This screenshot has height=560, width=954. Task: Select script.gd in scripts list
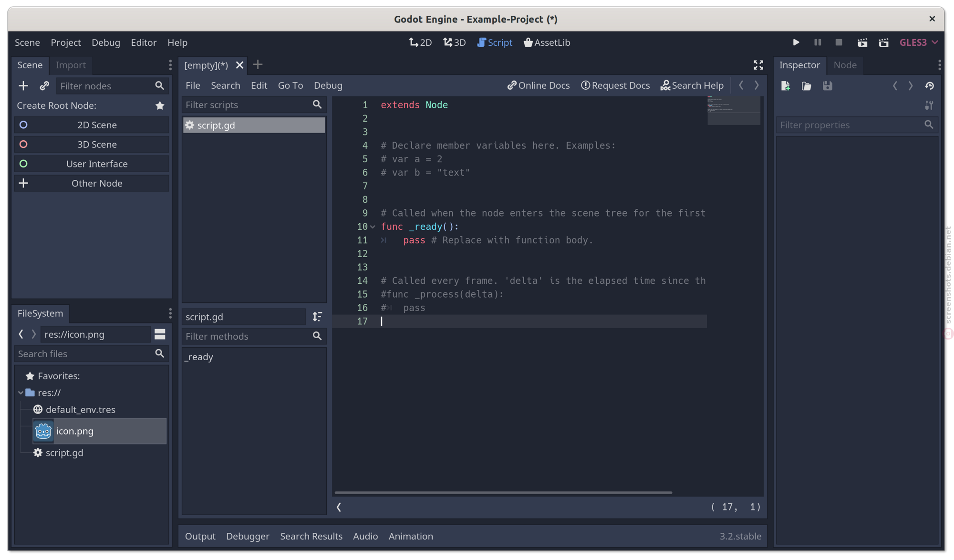254,125
